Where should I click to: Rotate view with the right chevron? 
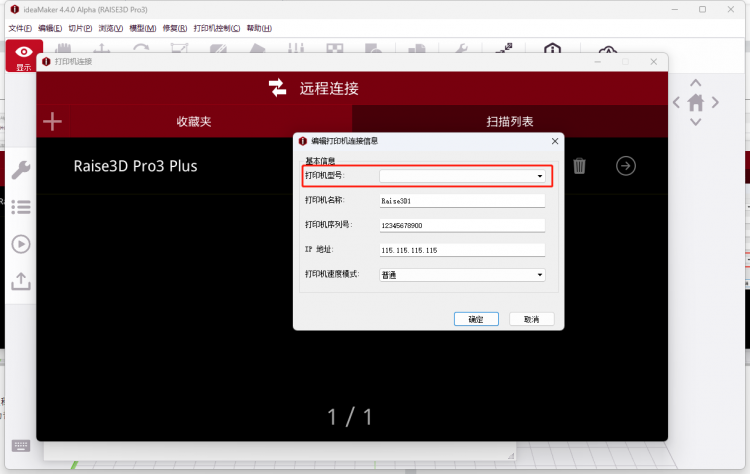715,102
